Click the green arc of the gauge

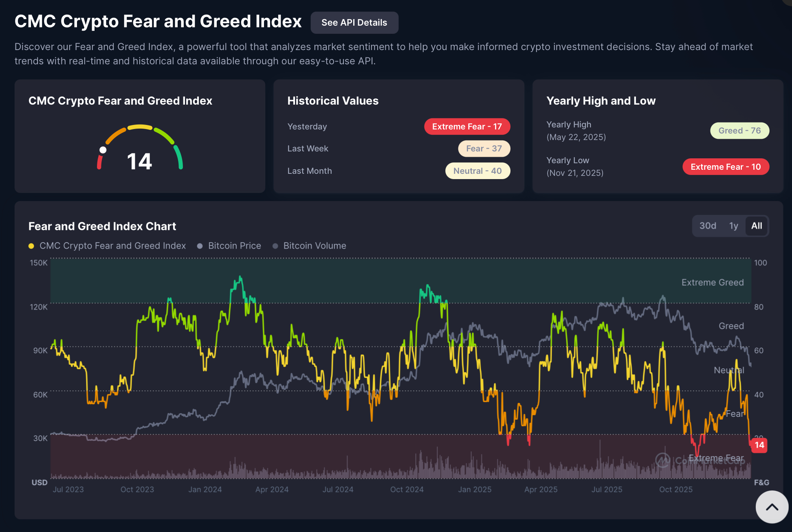click(x=179, y=157)
